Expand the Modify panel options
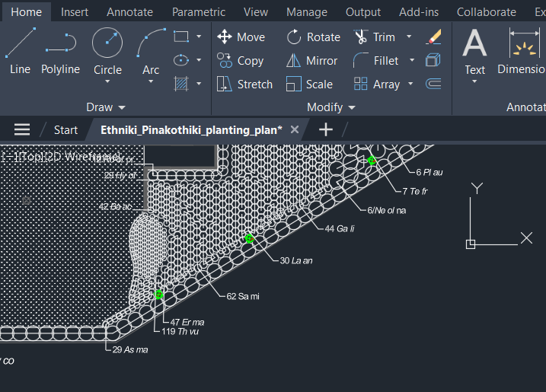The height and width of the screenshot is (392, 546). [330, 107]
